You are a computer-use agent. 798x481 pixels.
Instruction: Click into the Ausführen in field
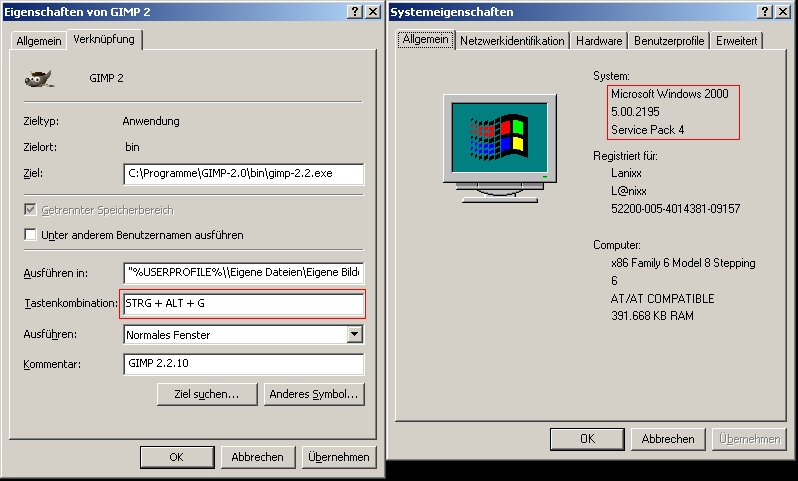click(243, 273)
